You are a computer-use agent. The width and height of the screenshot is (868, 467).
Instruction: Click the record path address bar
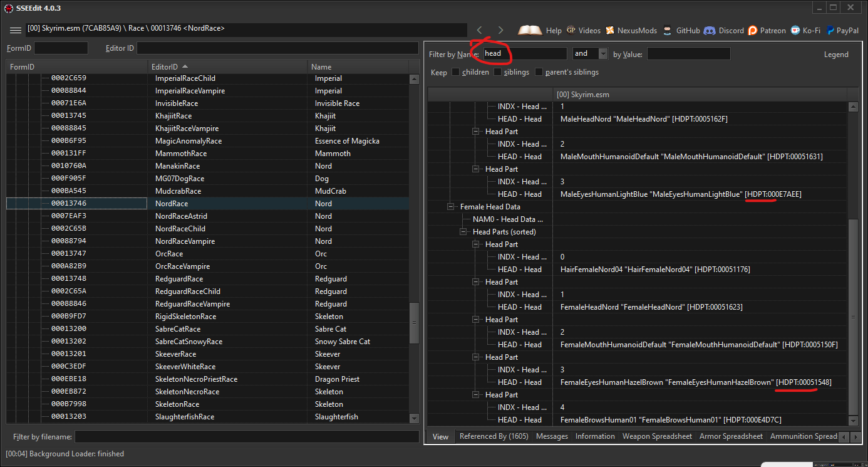(246, 29)
